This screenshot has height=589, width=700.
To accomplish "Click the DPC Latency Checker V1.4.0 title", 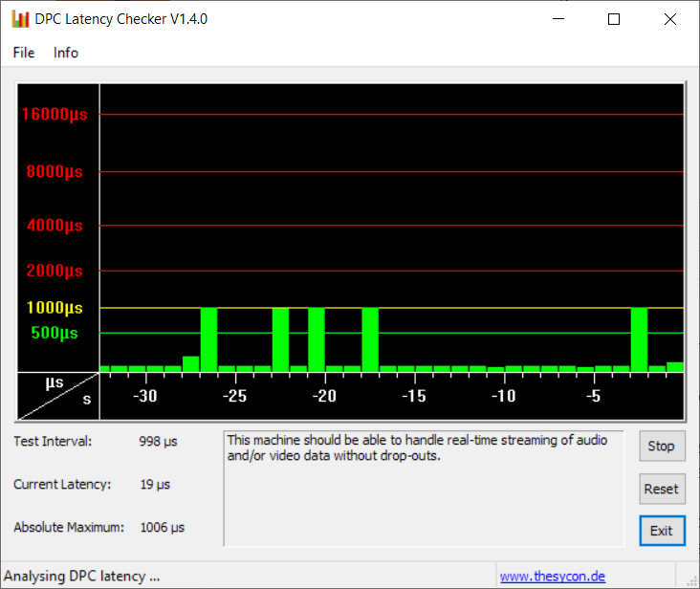I will 121,19.
